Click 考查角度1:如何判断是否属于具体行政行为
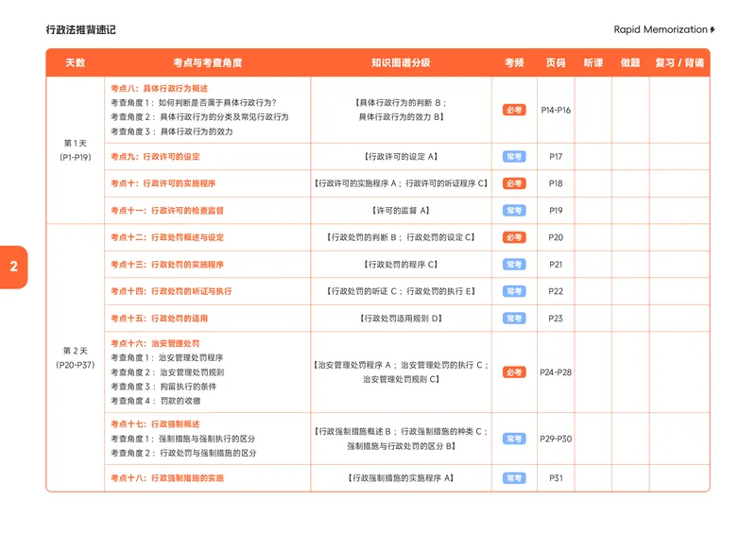The width and height of the screenshot is (756, 535). [194, 103]
